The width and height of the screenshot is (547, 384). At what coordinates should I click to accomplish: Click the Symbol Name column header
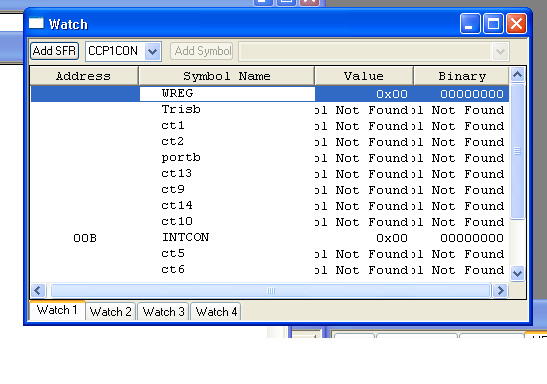227,76
